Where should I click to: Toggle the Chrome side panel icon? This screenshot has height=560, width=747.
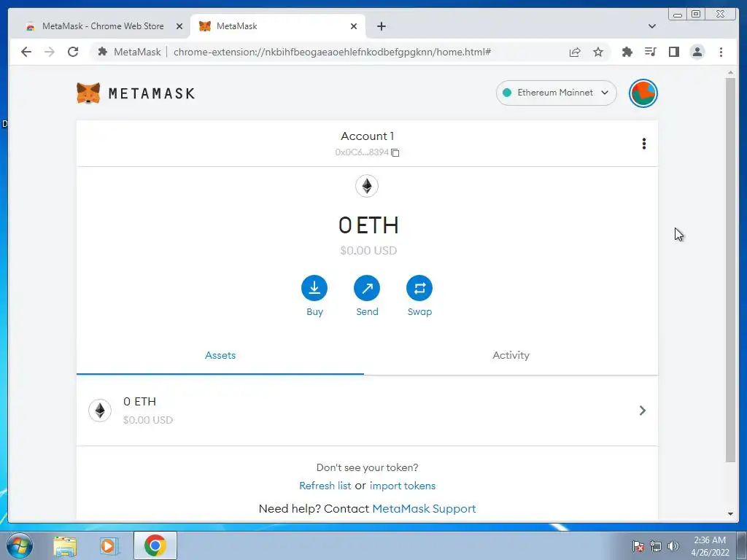[673, 52]
